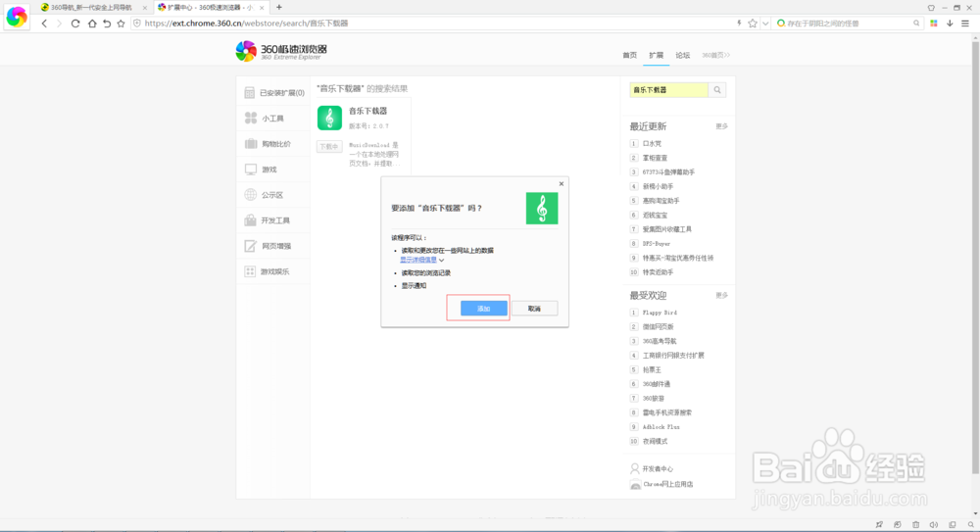Click the 音乐下载器 result title
This screenshot has height=532, width=980.
(x=368, y=111)
